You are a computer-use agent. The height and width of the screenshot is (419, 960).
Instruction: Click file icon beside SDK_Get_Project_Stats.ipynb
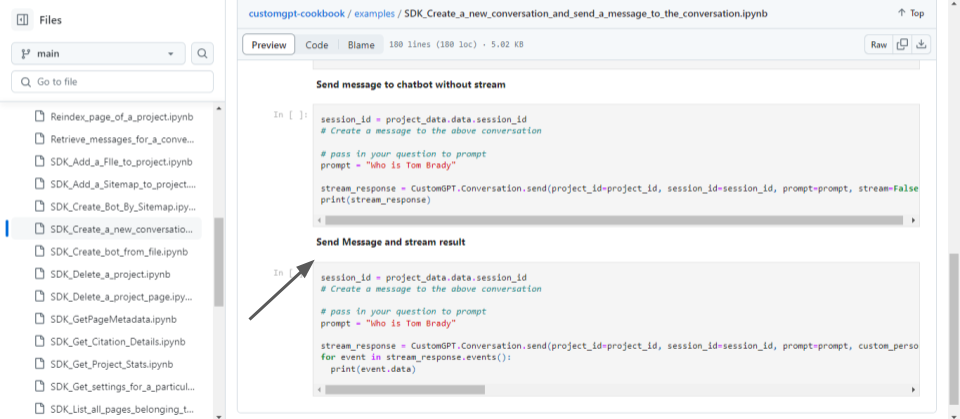click(40, 364)
